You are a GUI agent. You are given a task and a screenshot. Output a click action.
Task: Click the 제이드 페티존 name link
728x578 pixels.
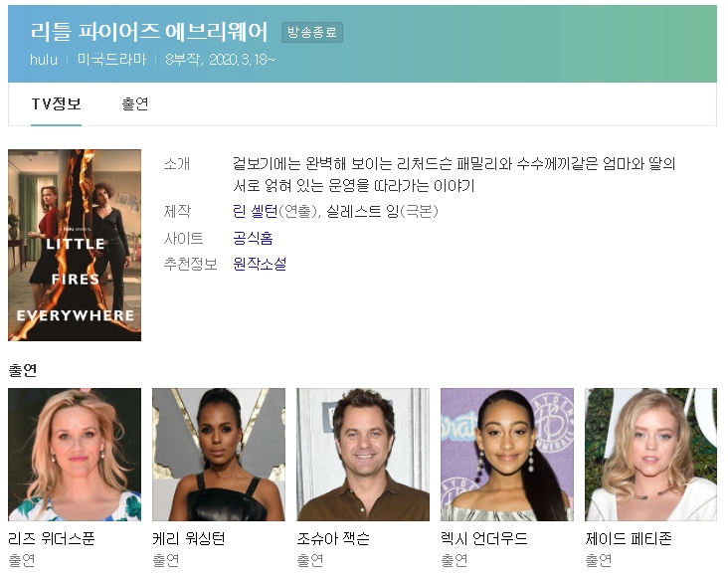(x=629, y=539)
